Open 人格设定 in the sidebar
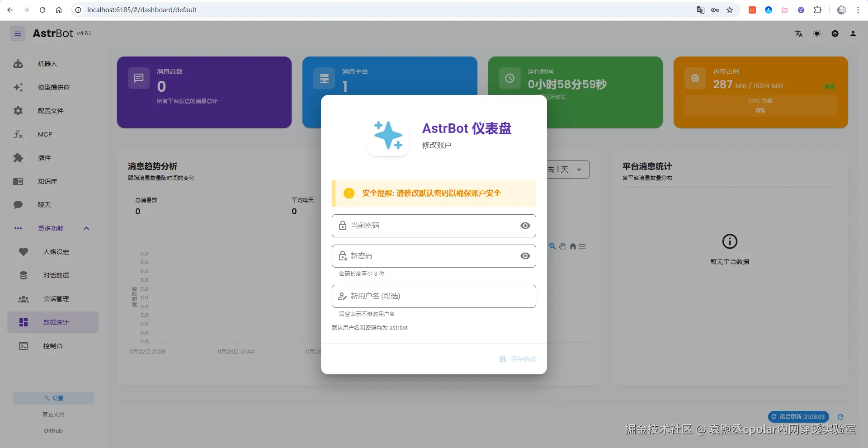The image size is (868, 448). [53, 252]
